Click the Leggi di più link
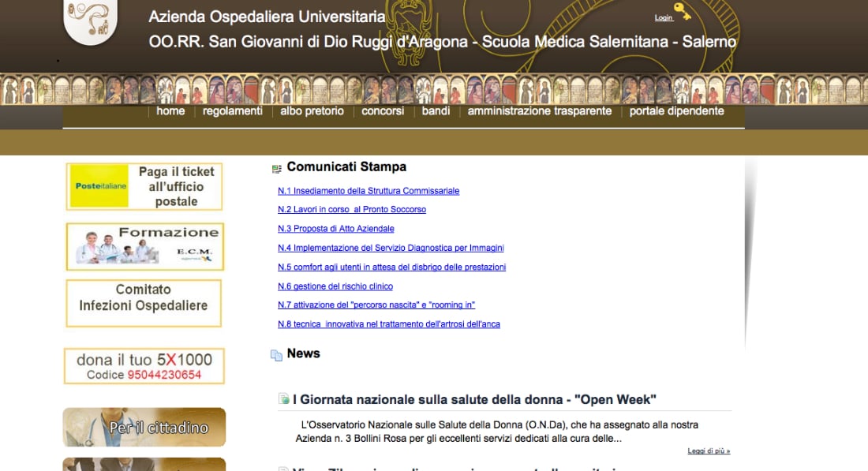 click(x=708, y=451)
